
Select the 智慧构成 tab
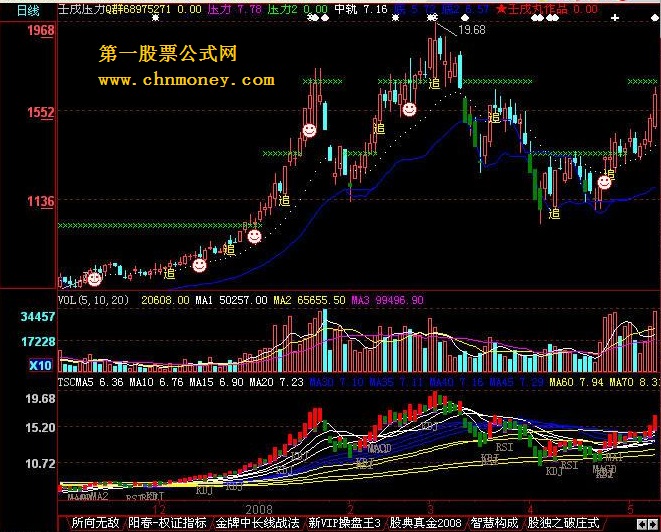[494, 523]
